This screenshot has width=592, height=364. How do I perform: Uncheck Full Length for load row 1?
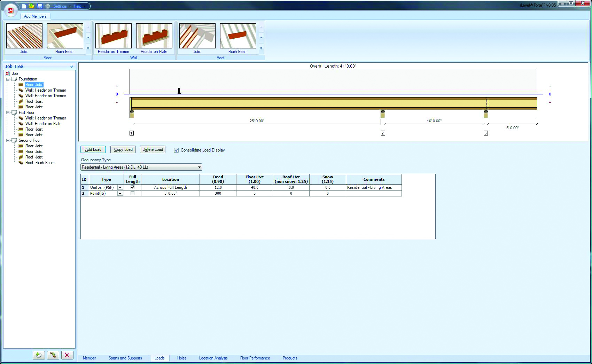132,187
